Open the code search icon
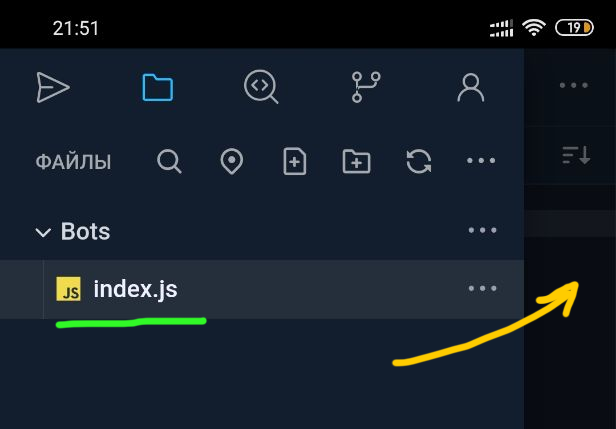 261,87
